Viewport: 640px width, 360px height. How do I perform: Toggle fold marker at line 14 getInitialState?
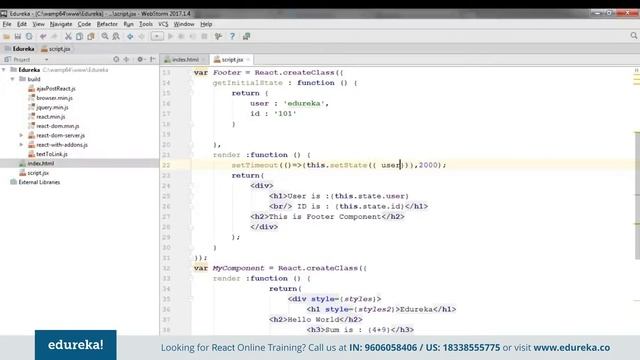tap(190, 83)
